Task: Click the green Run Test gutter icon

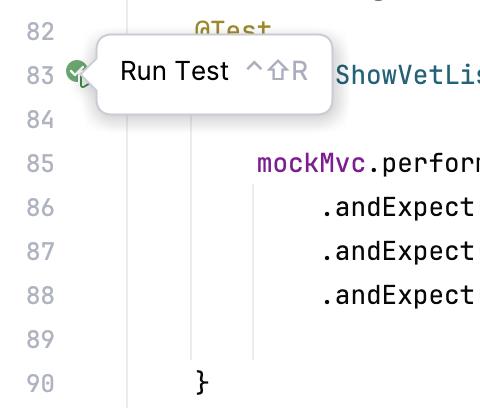Action: (x=78, y=73)
